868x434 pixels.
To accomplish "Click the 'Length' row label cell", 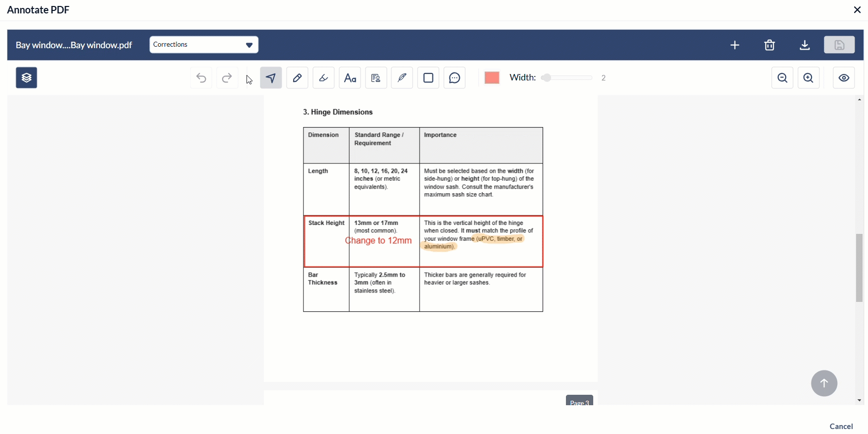I will click(x=326, y=189).
